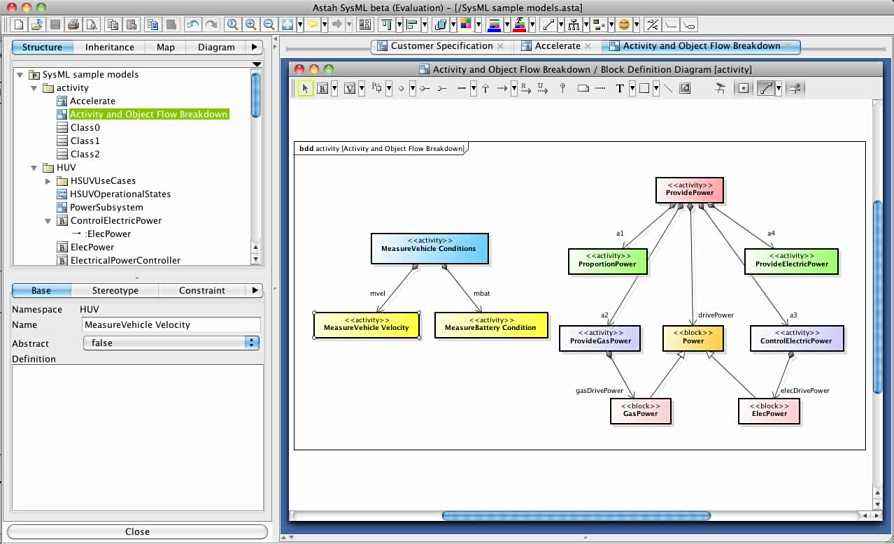Open the Customer Specification diagram tab
The image size is (894, 544).
441,46
